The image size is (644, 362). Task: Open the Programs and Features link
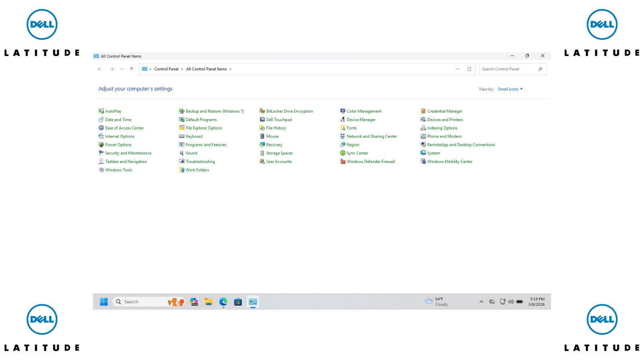(x=206, y=145)
